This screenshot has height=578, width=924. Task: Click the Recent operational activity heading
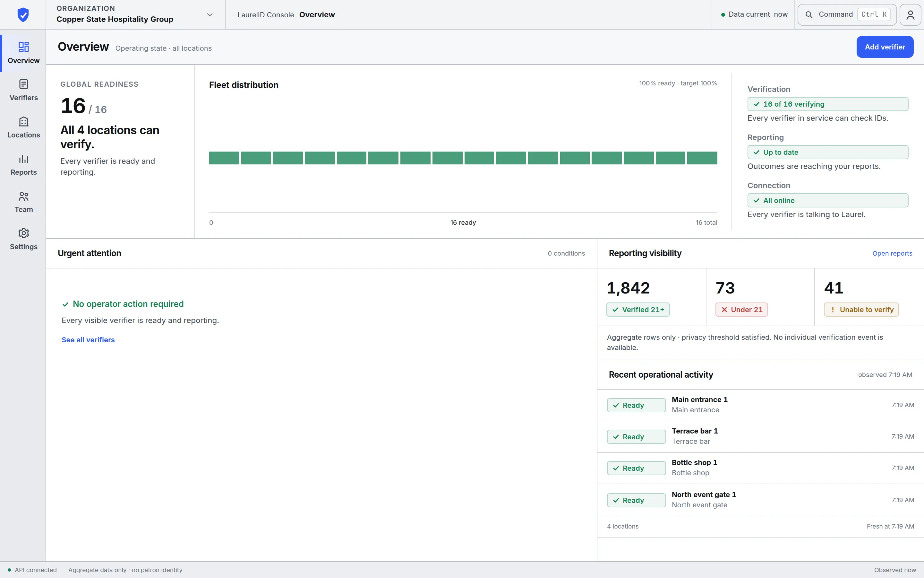coord(661,375)
